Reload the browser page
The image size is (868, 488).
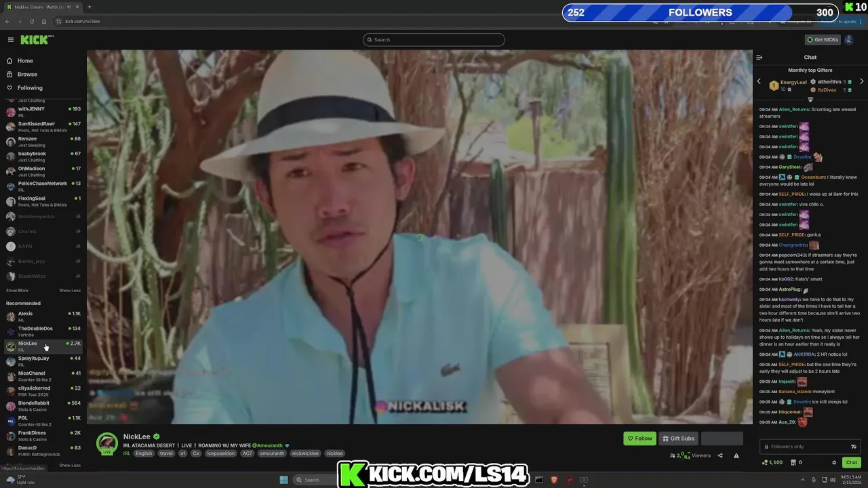31,22
